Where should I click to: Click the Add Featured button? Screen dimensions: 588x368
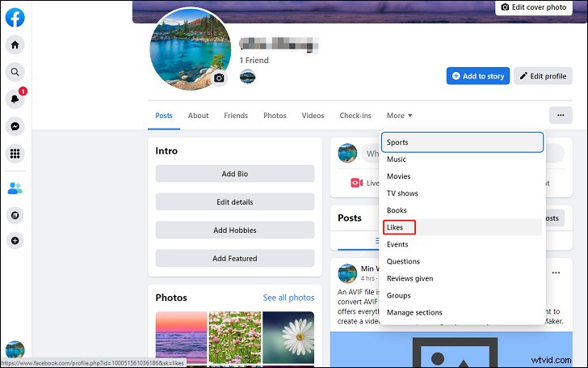click(235, 258)
